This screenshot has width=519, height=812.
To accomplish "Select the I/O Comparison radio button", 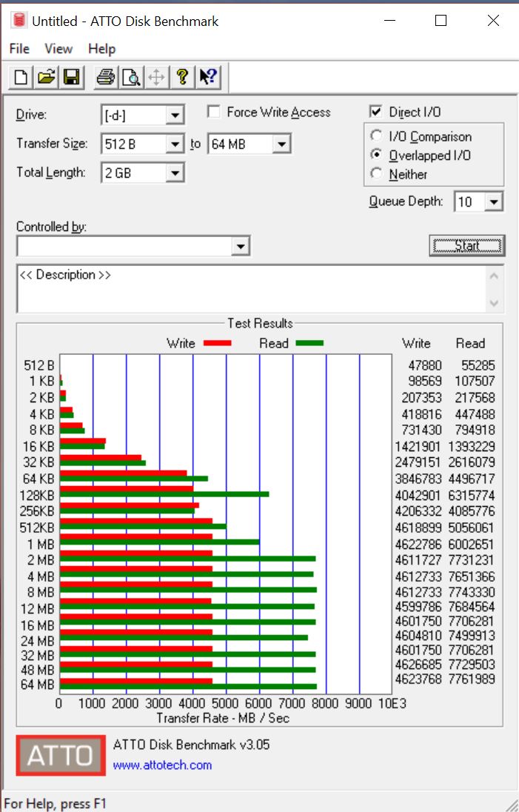I will click(x=377, y=136).
